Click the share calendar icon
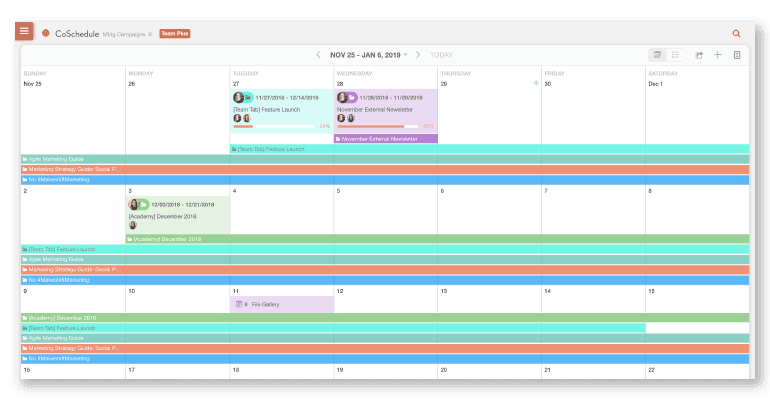The width and height of the screenshot is (770, 410). click(700, 55)
